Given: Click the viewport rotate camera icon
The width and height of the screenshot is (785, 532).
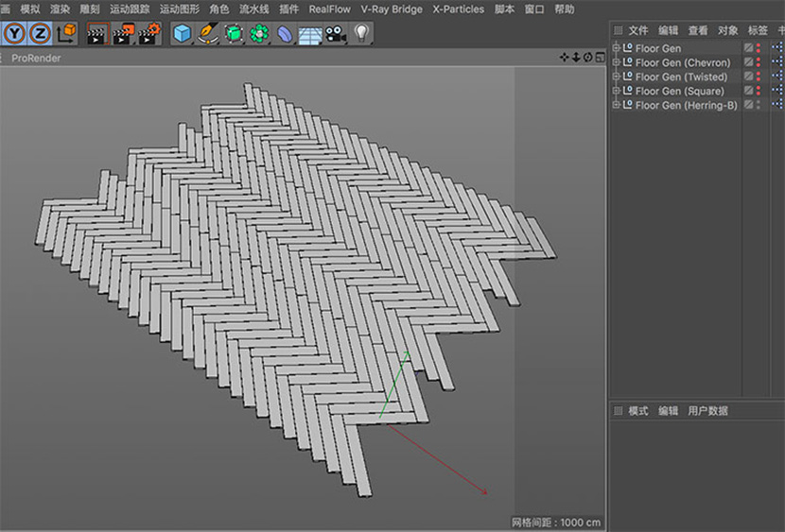Looking at the screenshot, I should coord(587,57).
